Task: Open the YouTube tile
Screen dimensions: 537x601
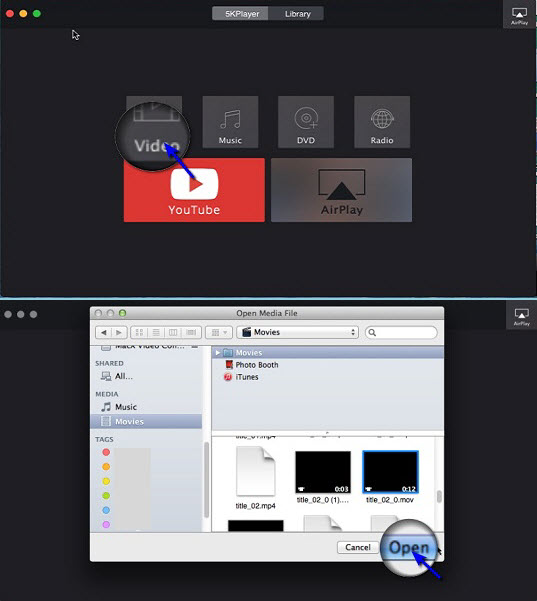Action: 194,190
